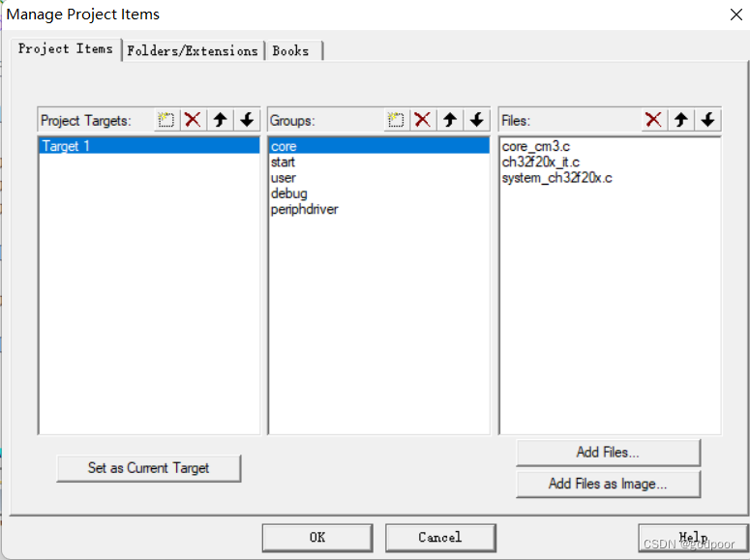Delete the selected group
Image resolution: width=750 pixels, height=560 pixels.
(422, 120)
